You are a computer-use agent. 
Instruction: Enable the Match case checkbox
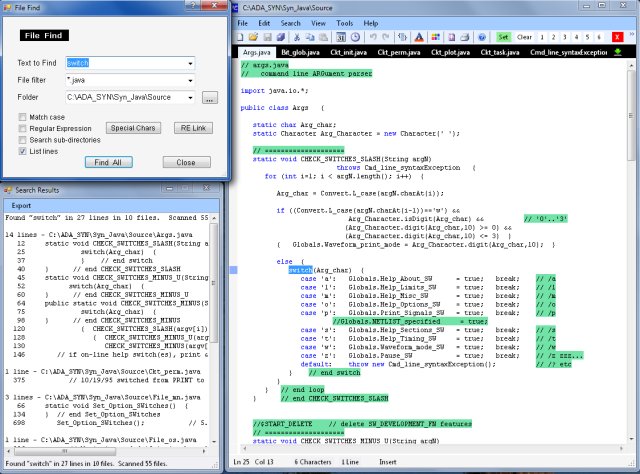click(23, 117)
